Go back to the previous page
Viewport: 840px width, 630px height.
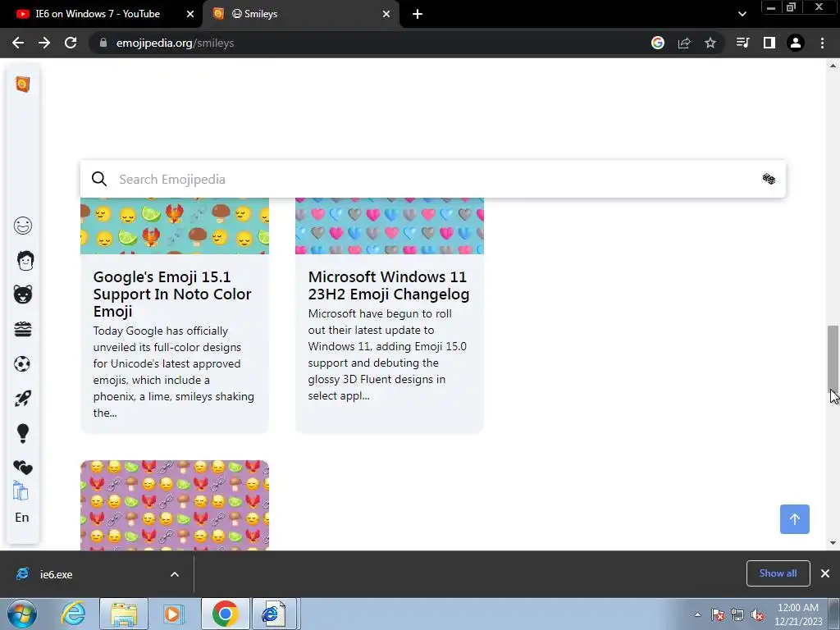[x=18, y=43]
